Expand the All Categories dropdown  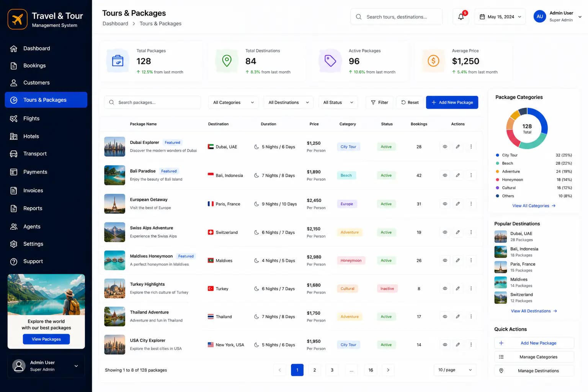(234, 103)
